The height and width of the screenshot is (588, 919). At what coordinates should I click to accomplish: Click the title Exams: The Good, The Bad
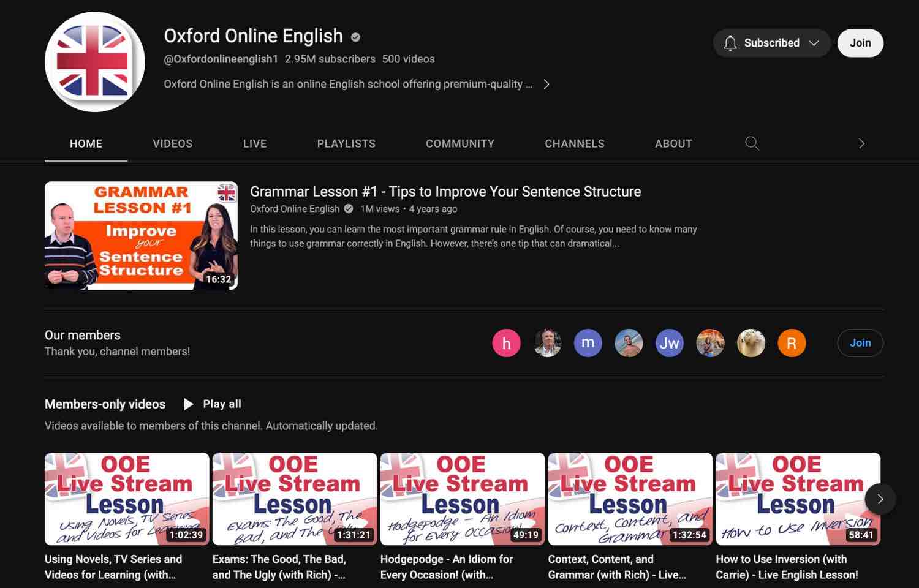279,567
